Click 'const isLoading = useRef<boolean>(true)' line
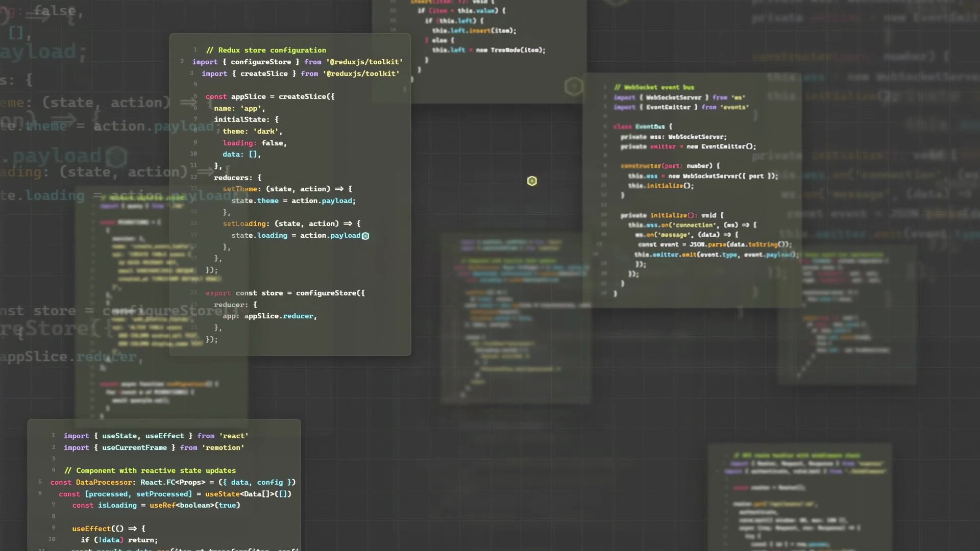 point(156,505)
